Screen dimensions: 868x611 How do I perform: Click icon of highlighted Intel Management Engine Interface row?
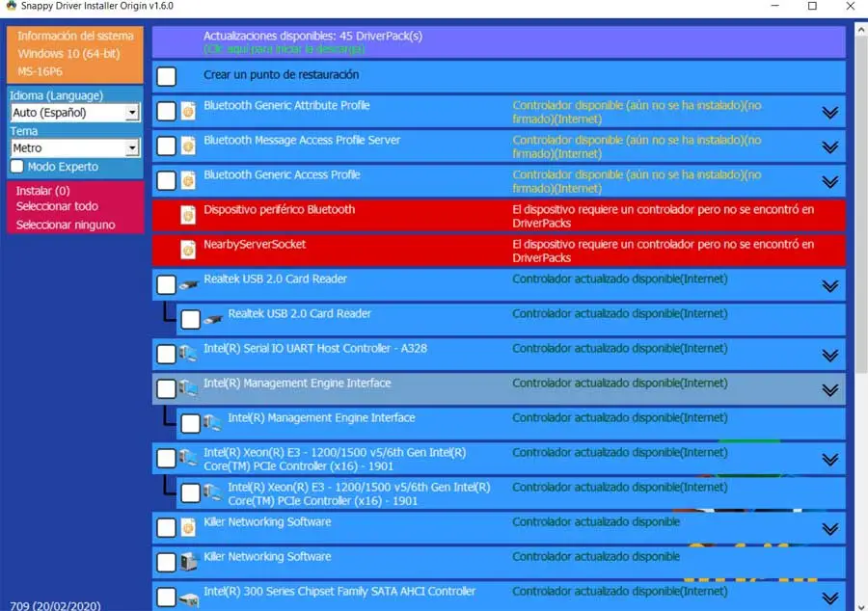(x=188, y=388)
